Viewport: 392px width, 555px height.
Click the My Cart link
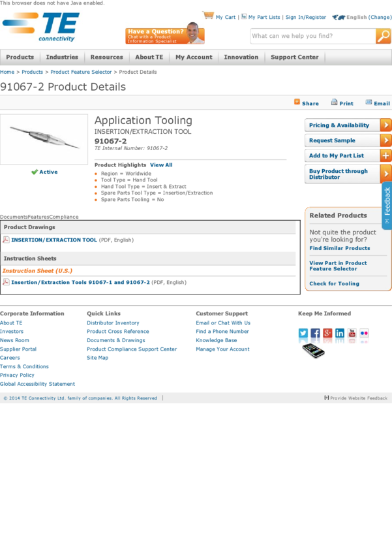(226, 17)
